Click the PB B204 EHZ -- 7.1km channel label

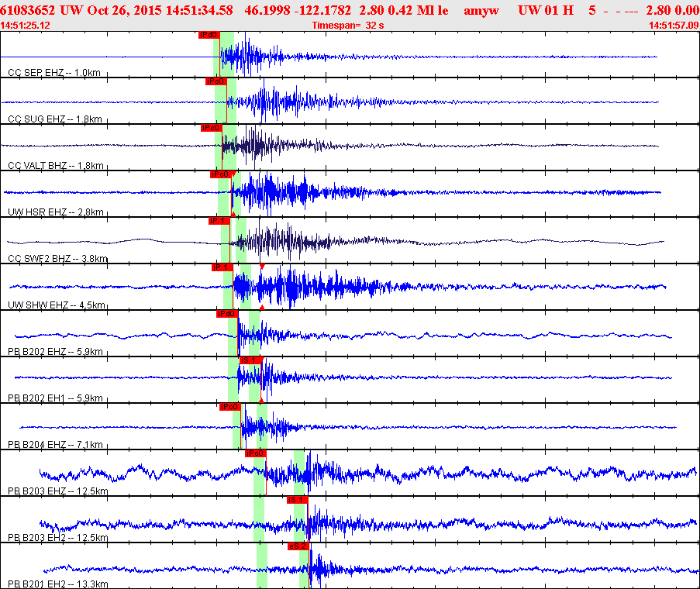[55, 444]
